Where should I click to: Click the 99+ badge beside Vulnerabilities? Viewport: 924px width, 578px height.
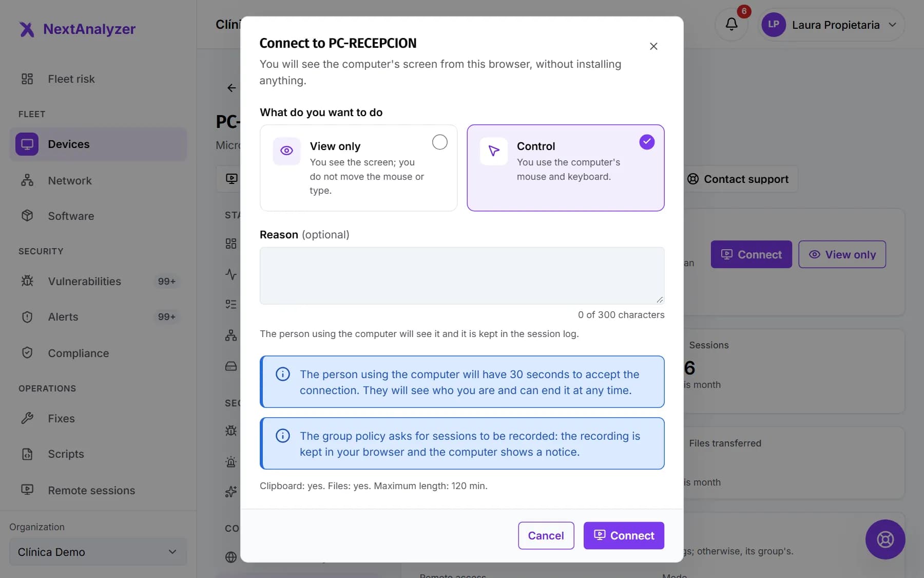click(x=167, y=282)
